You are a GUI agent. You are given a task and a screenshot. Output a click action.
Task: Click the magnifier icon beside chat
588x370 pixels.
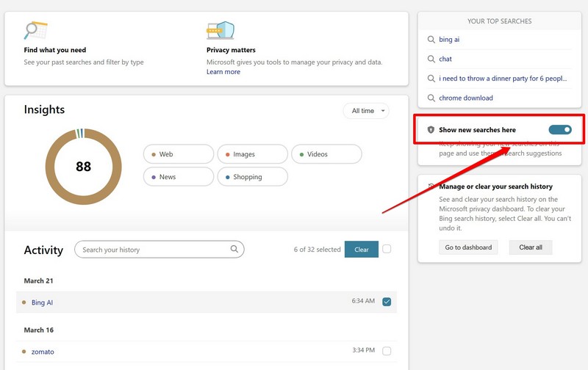[x=431, y=59]
